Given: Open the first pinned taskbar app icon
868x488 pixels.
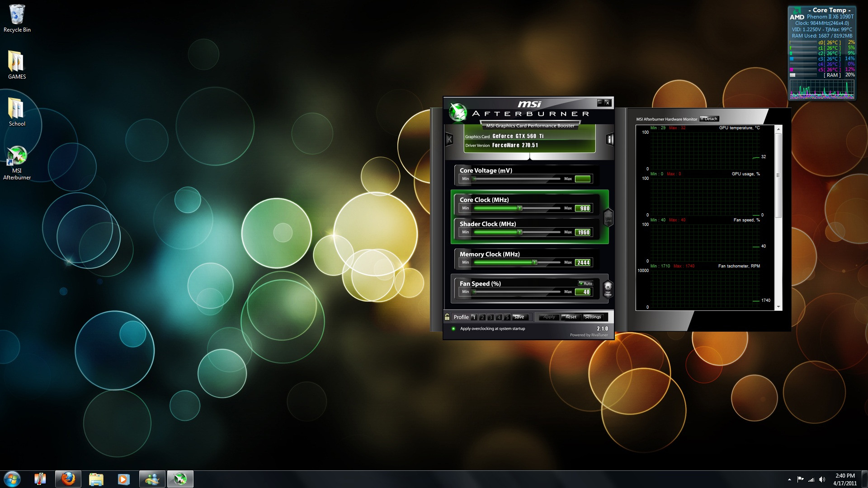Looking at the screenshot, I should [x=40, y=479].
